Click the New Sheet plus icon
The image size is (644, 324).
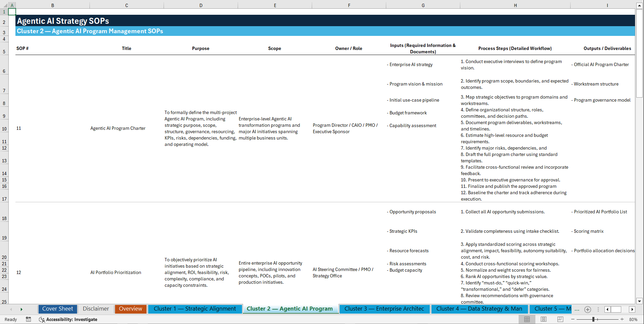(x=587, y=309)
